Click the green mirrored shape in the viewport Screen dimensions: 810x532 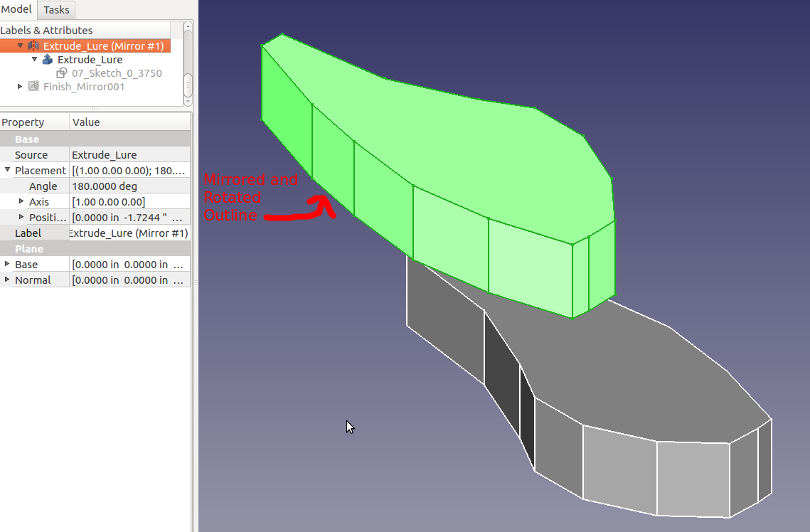(x=441, y=142)
